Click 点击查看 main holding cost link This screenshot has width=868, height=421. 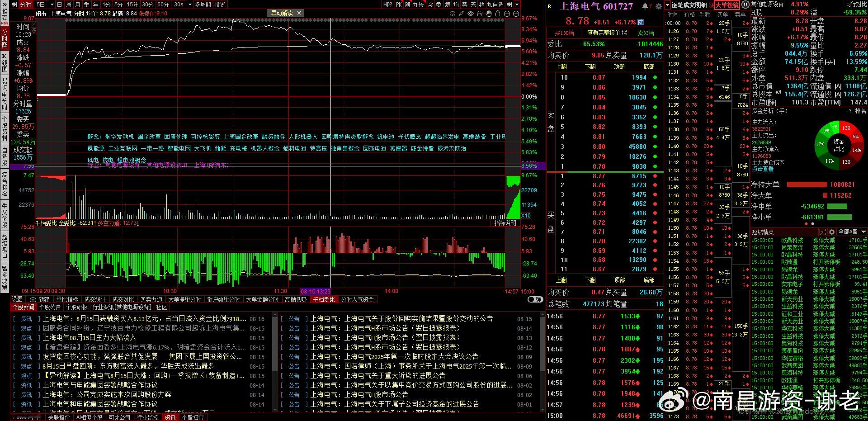pyautogui.click(x=763, y=169)
